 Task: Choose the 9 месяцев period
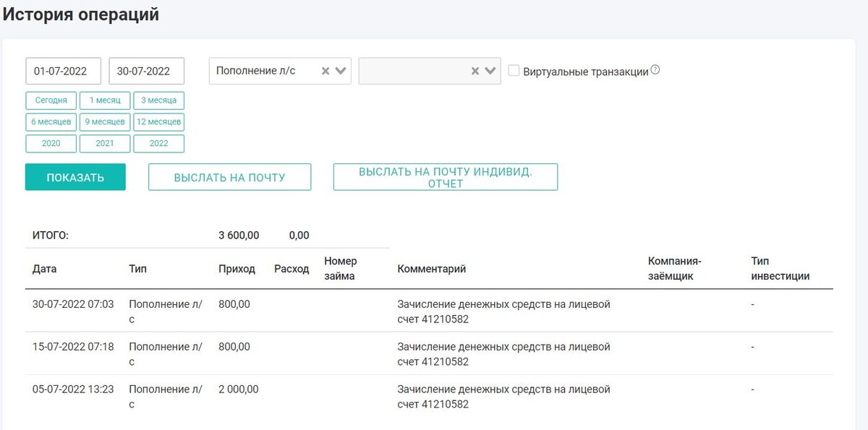105,122
